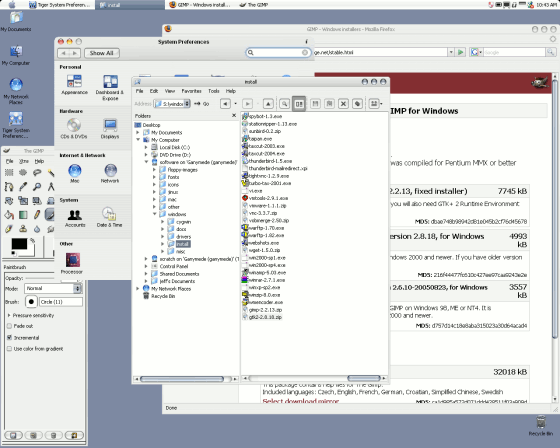Click the swap colors arrow in GIMP
Viewport: 560px width, 448px height.
click(33, 240)
